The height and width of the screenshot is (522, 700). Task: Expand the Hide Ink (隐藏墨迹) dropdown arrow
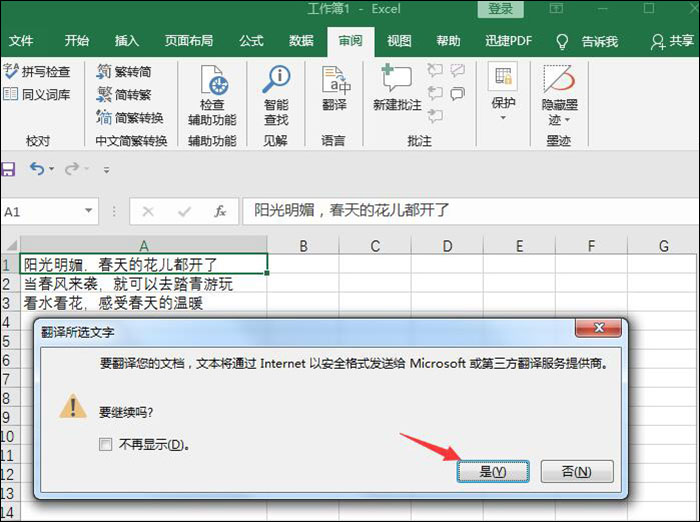point(567,120)
